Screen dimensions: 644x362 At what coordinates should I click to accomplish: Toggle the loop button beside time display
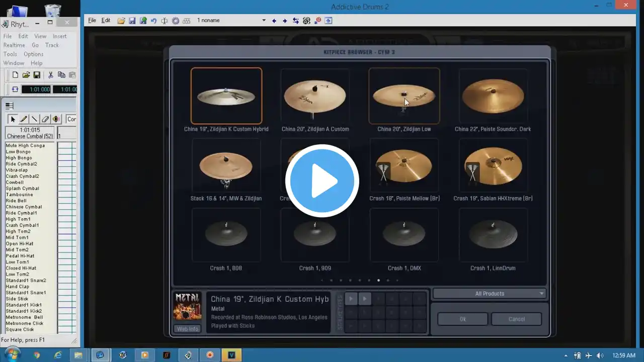click(15, 89)
